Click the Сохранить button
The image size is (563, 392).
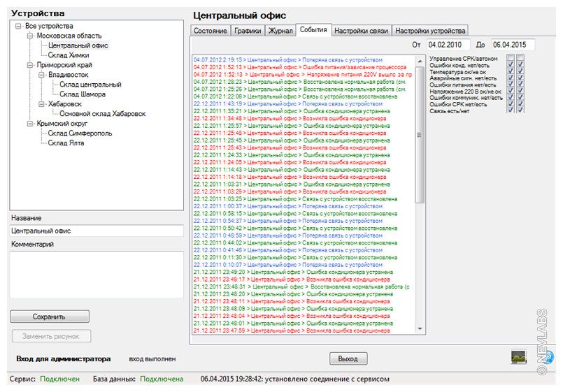coord(49,317)
